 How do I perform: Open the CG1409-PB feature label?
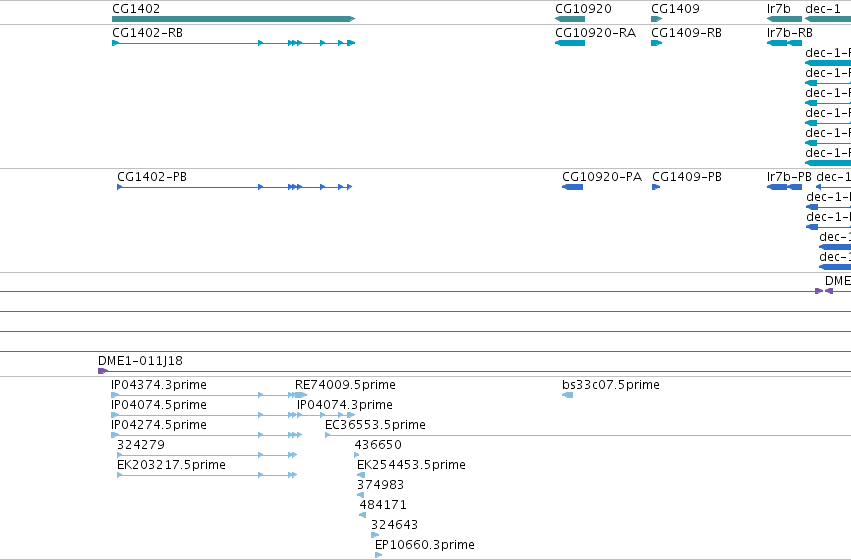pos(687,176)
